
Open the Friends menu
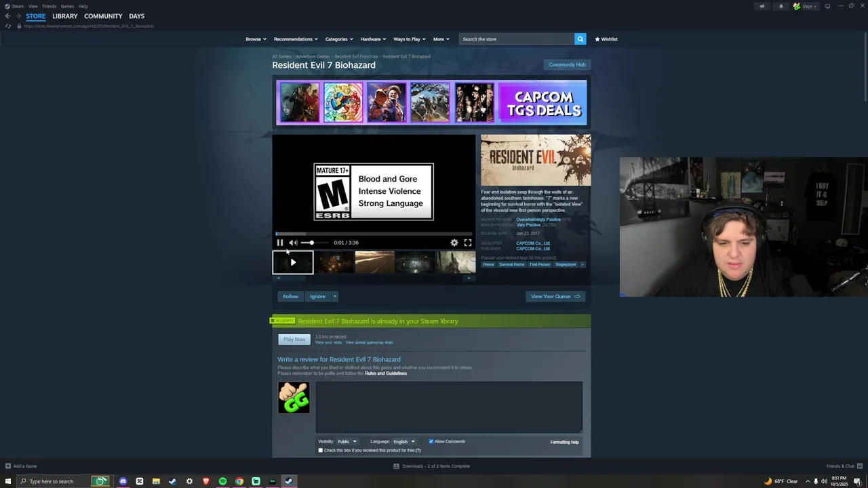coord(50,6)
